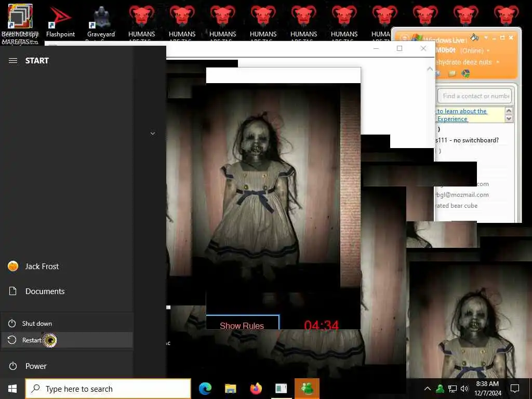This screenshot has height=399, width=532.
Task: Focus the 'Type here to search' box
Action: point(108,389)
